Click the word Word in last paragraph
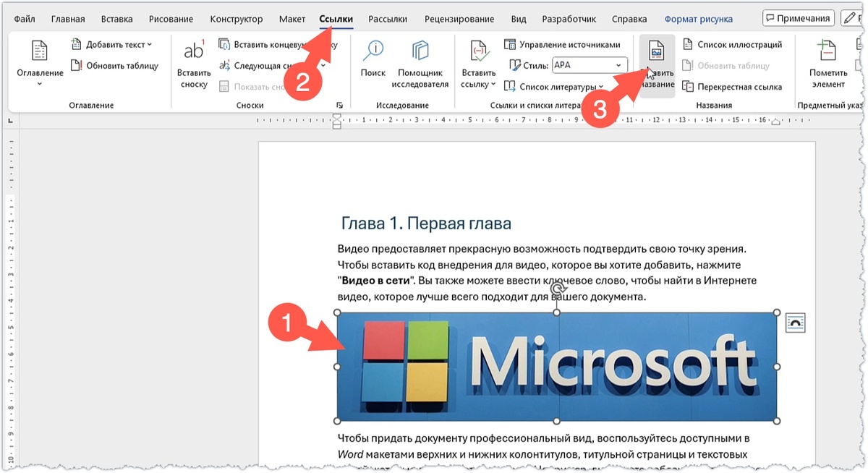 tap(350, 455)
